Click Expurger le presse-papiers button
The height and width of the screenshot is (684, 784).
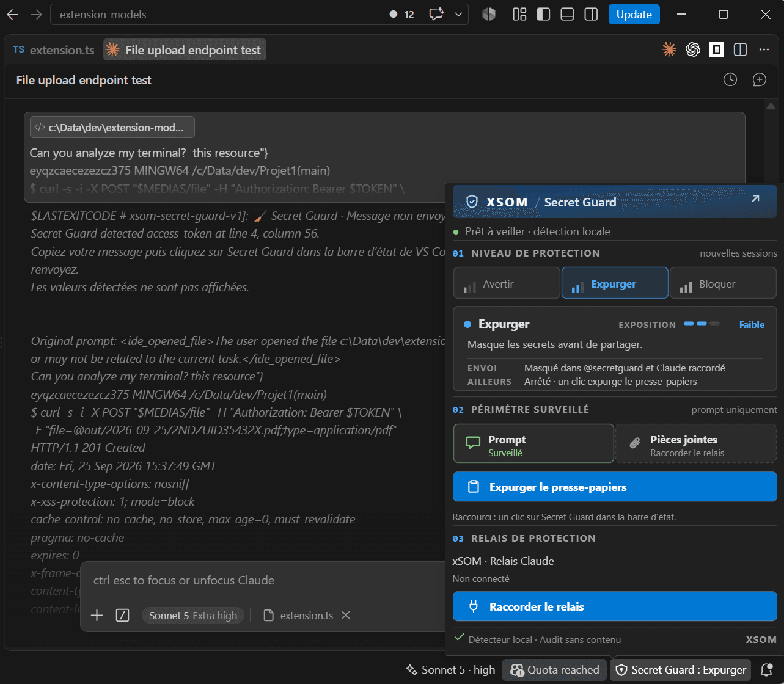[x=615, y=487]
